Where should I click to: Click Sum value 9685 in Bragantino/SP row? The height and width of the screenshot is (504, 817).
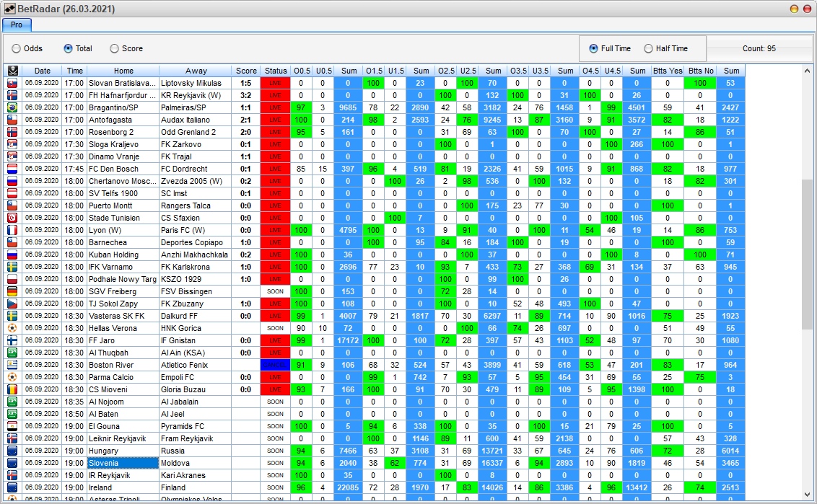click(x=348, y=107)
